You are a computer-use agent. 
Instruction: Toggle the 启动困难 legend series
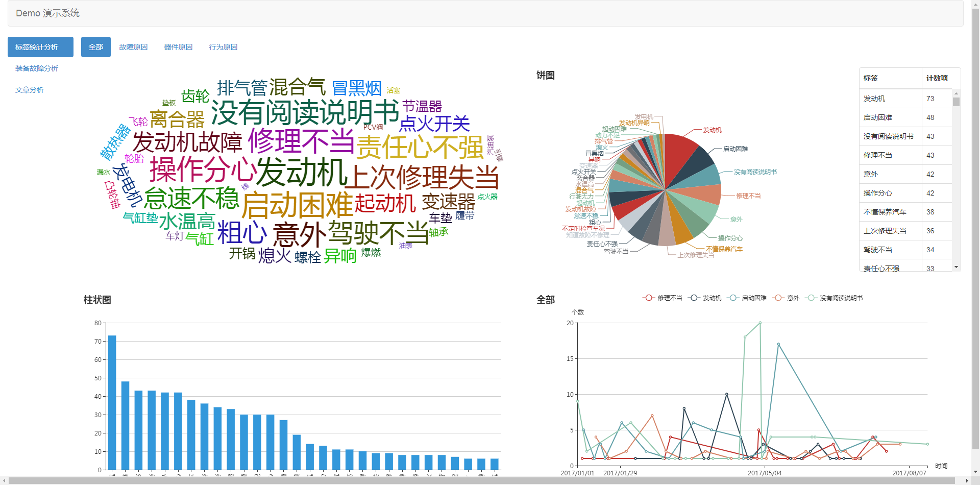click(747, 298)
